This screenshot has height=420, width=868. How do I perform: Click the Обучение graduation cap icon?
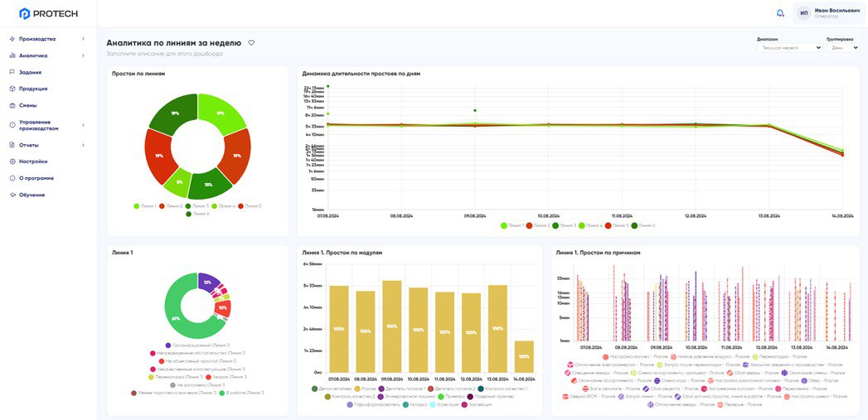point(12,195)
